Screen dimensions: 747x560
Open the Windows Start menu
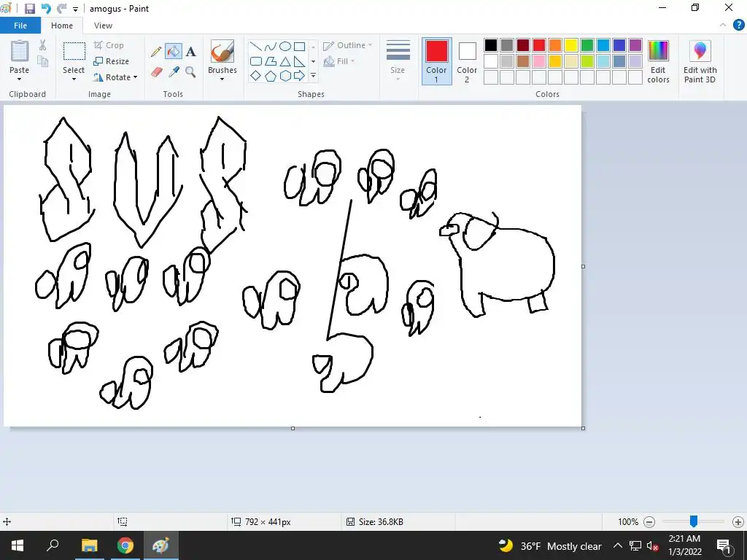tap(18, 545)
